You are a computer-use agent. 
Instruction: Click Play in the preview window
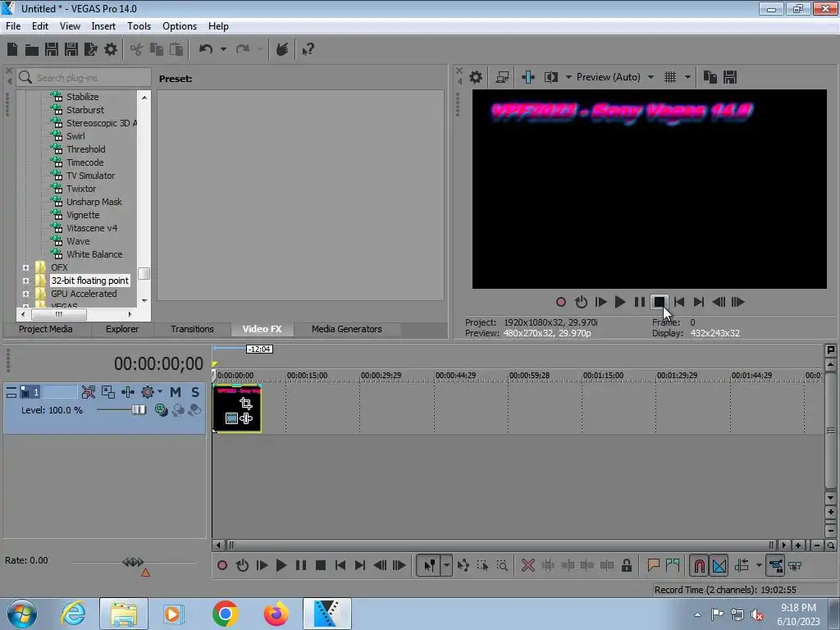point(620,302)
